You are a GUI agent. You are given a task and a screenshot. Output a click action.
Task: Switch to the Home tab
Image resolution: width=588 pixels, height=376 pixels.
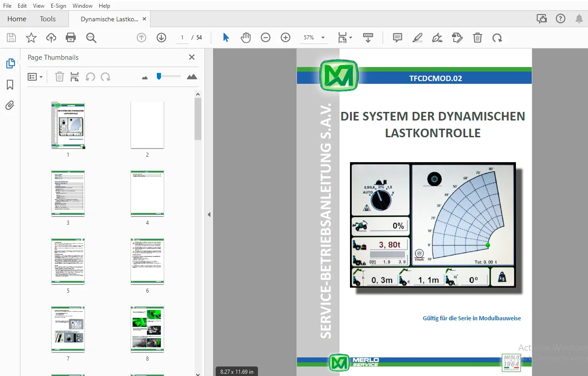click(x=17, y=19)
